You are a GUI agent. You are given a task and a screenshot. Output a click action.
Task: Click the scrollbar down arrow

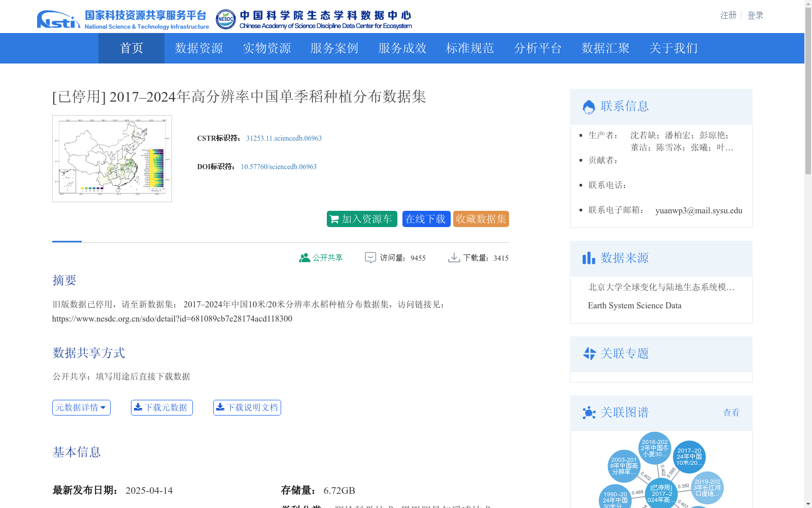pos(808,504)
